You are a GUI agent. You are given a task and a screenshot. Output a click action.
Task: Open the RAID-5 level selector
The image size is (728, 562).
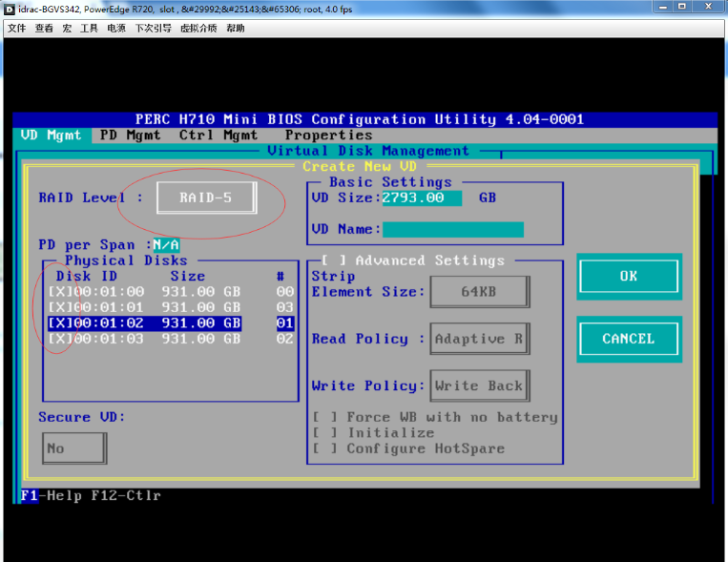pyautogui.click(x=206, y=198)
